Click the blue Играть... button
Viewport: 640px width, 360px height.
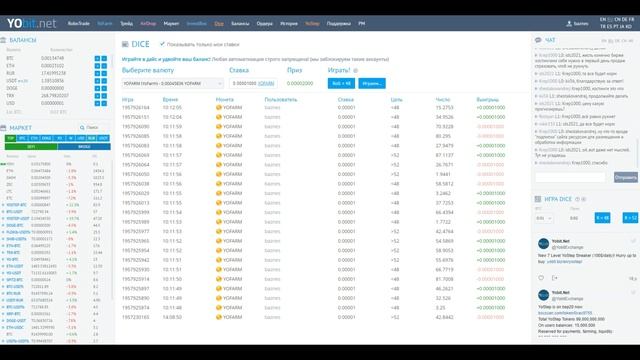pyautogui.click(x=372, y=83)
